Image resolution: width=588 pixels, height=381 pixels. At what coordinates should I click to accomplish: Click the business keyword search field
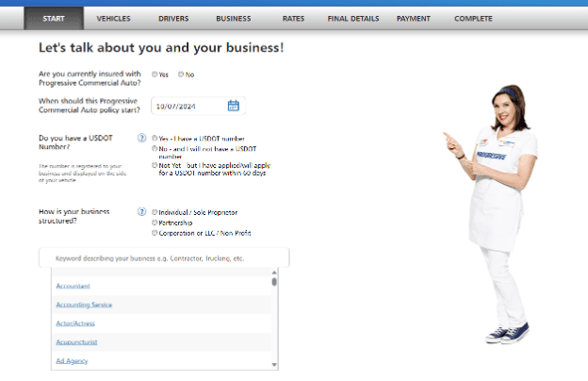(164, 257)
